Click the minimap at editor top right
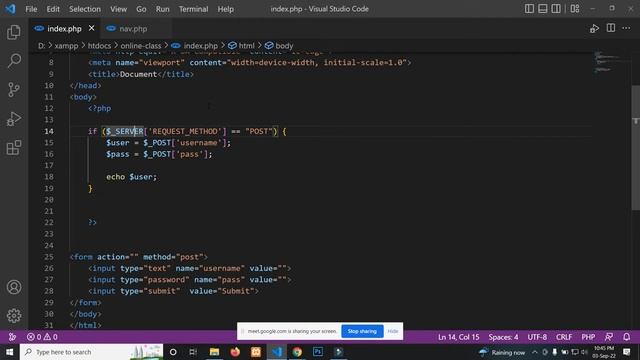Viewport: 640px width, 360px height. pos(606,62)
